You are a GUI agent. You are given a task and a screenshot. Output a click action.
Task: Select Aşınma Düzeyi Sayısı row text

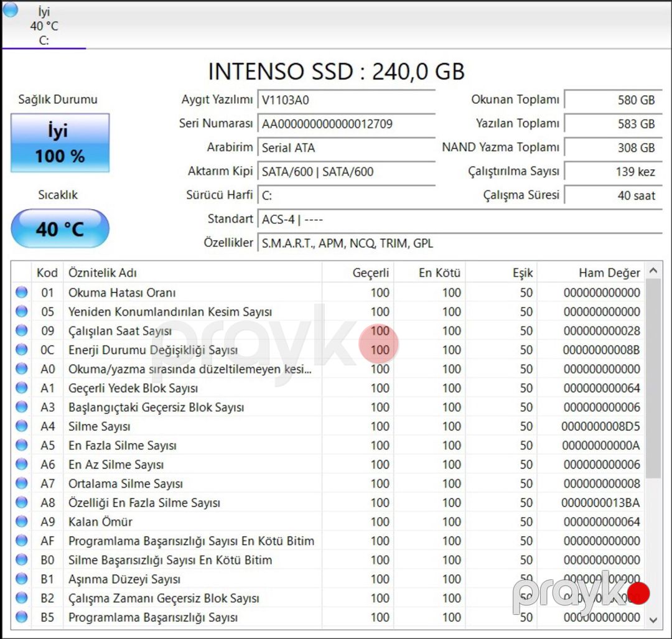(x=124, y=579)
